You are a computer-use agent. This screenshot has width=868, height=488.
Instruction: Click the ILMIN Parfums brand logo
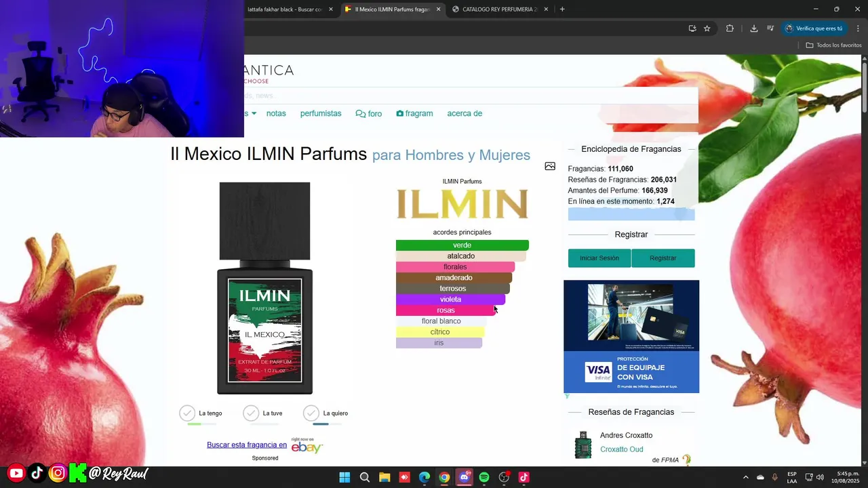(462, 204)
